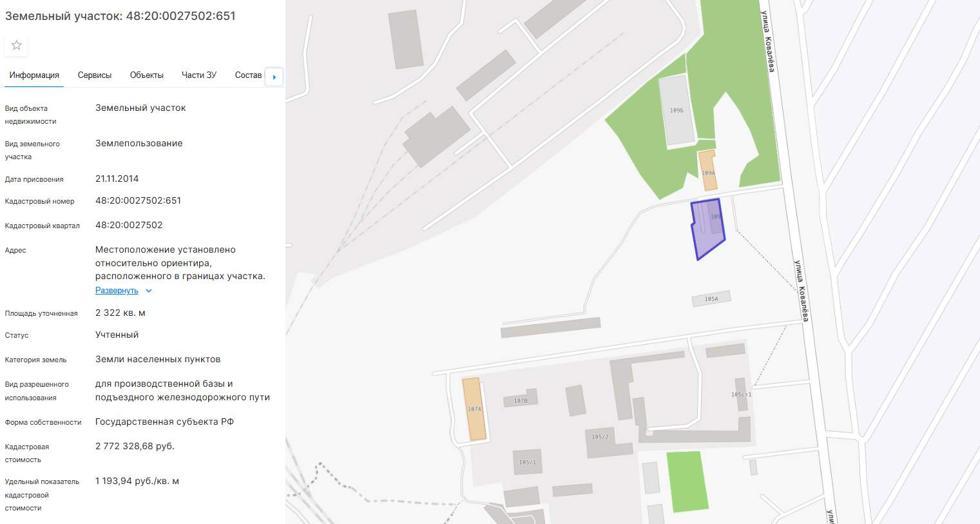The image size is (980, 524).
Task: Click building 105/1 on the map
Action: tap(528, 462)
